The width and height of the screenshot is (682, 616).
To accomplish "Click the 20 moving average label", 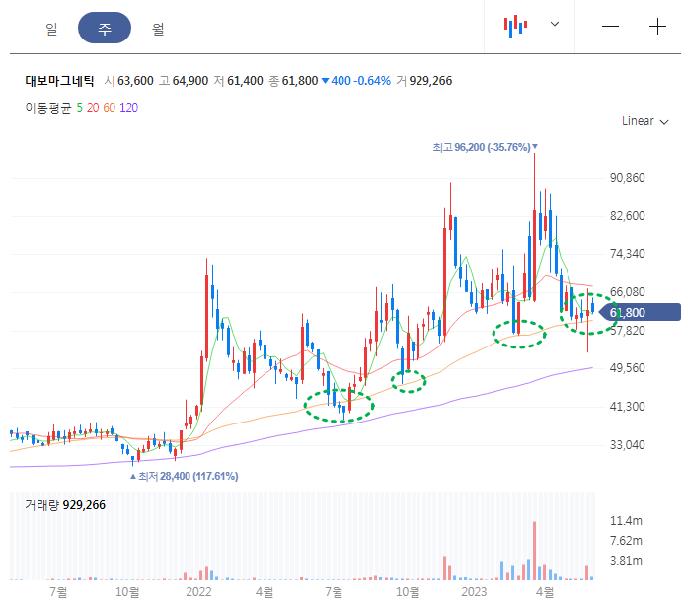I will (93, 108).
